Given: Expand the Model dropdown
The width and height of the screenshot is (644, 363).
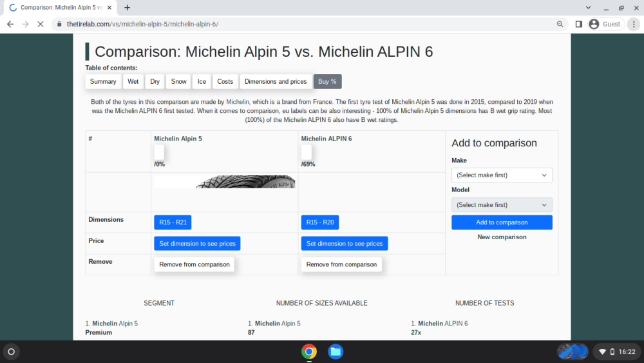Looking at the screenshot, I should coord(502,205).
